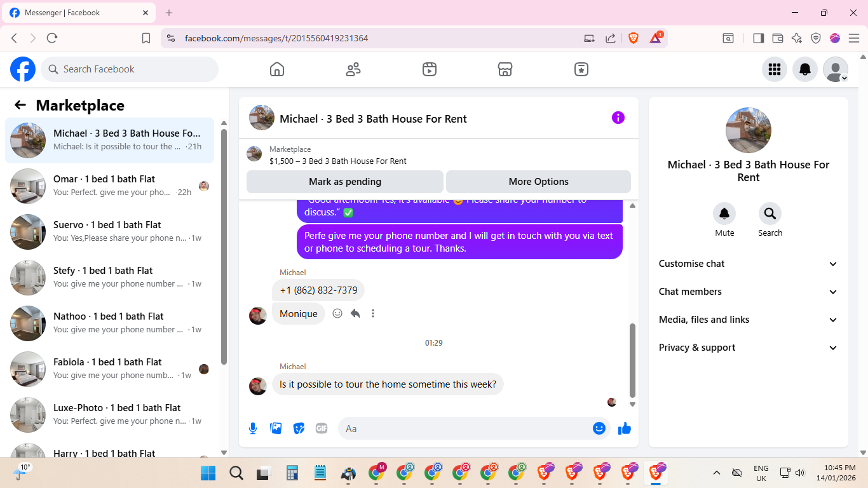
Task: Go to Home feed icon
Action: click(277, 69)
